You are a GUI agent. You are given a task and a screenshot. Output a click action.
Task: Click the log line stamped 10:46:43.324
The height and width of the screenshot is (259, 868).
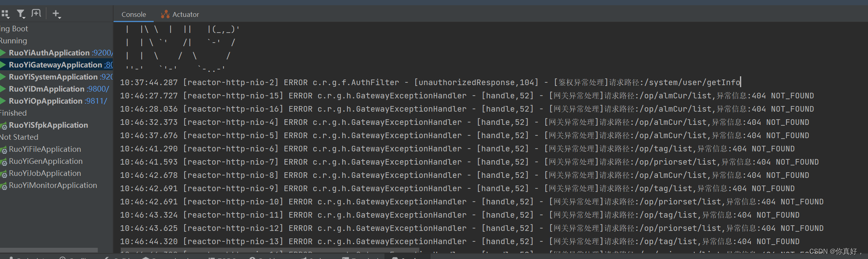click(x=459, y=215)
